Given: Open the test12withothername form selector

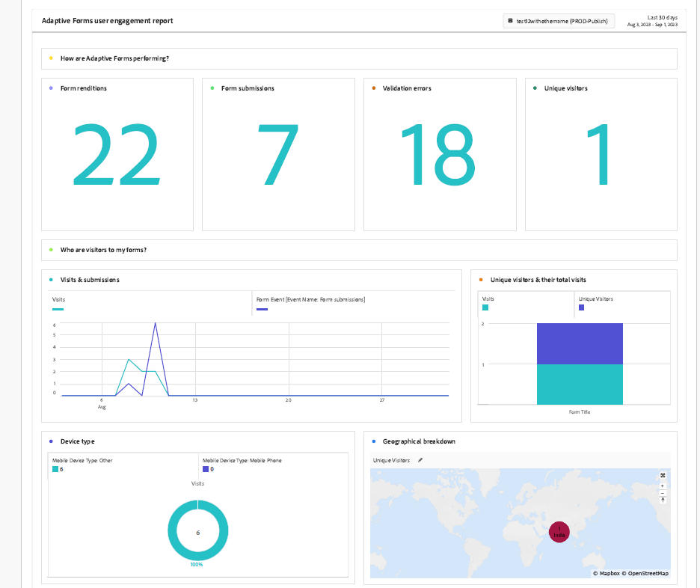Looking at the screenshot, I should coord(558,21).
